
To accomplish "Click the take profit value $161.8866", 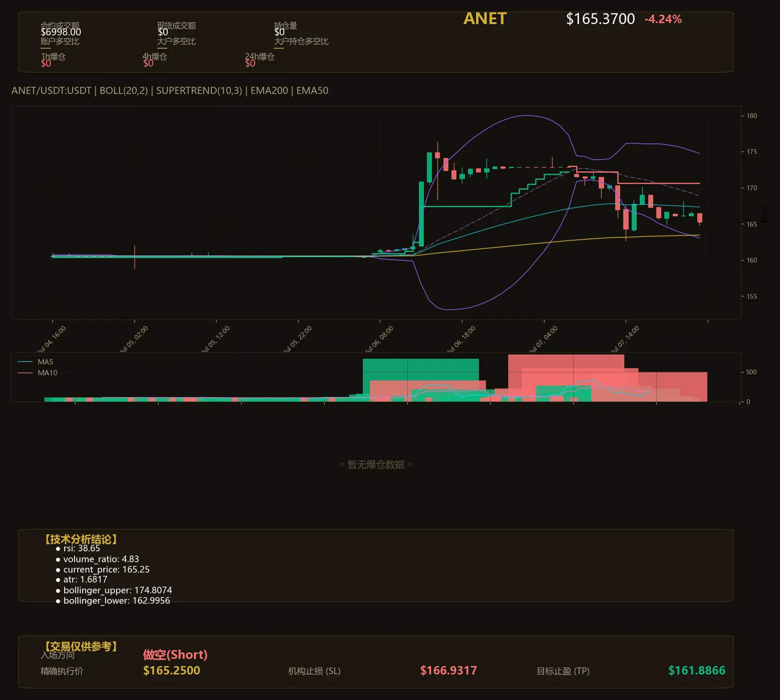I will click(696, 671).
